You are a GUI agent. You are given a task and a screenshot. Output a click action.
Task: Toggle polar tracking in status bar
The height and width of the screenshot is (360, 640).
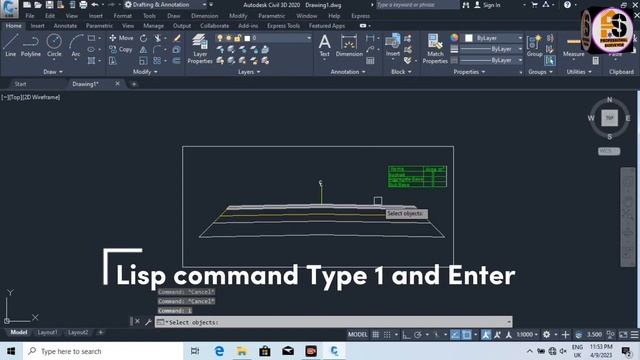418,335
